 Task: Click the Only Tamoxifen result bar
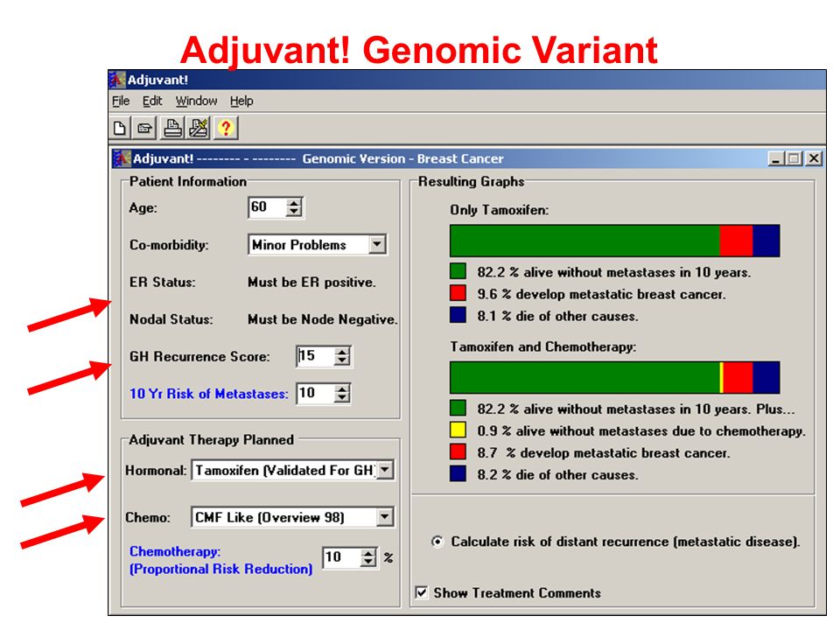point(615,241)
